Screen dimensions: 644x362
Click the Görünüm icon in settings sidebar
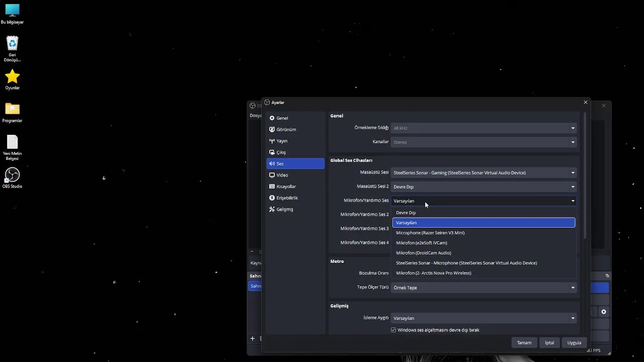272,130
